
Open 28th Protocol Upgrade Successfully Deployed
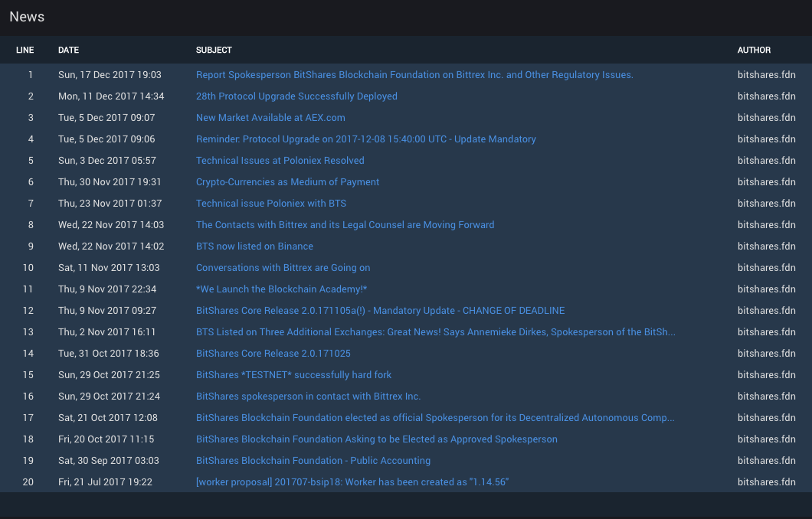pos(296,96)
